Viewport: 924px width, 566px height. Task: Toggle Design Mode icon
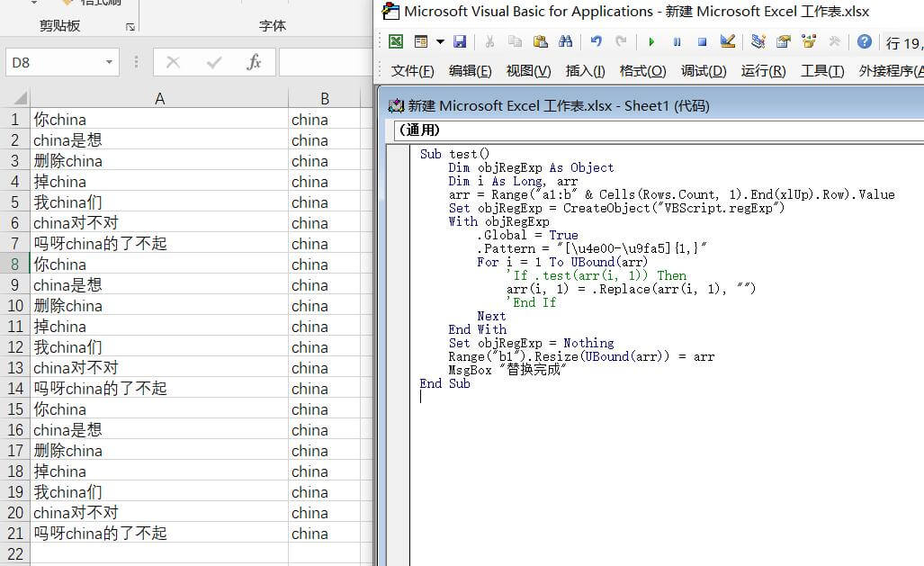tap(728, 41)
